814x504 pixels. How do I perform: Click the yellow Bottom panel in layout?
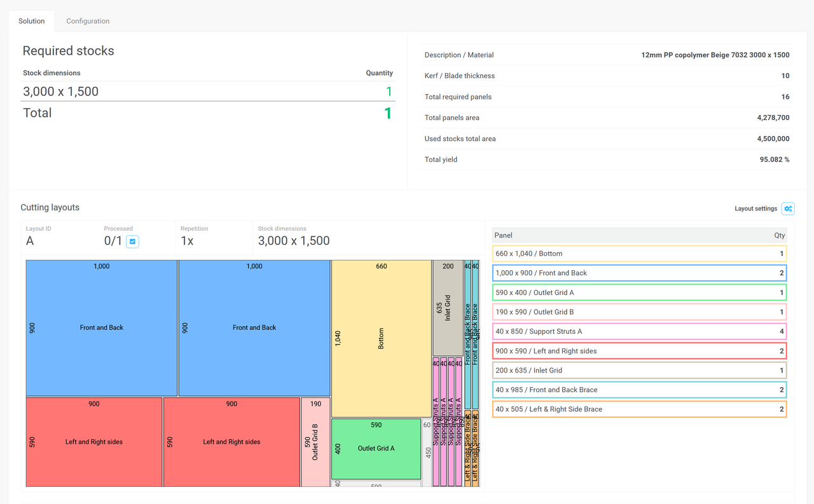coord(382,339)
